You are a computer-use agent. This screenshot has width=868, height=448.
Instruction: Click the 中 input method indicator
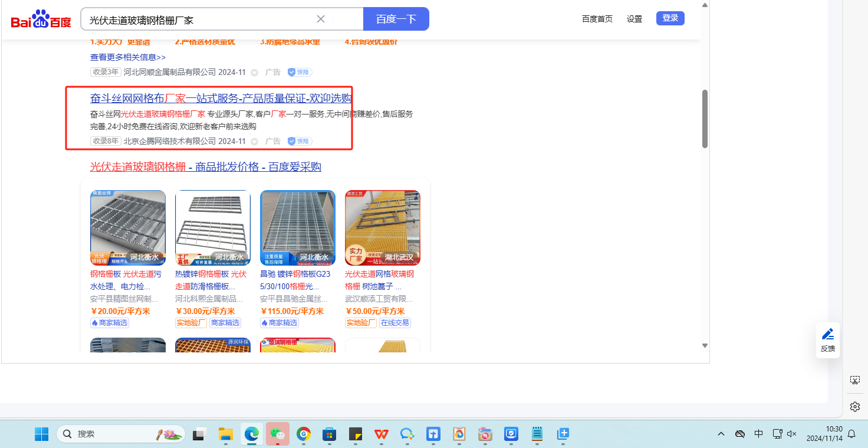pyautogui.click(x=758, y=434)
